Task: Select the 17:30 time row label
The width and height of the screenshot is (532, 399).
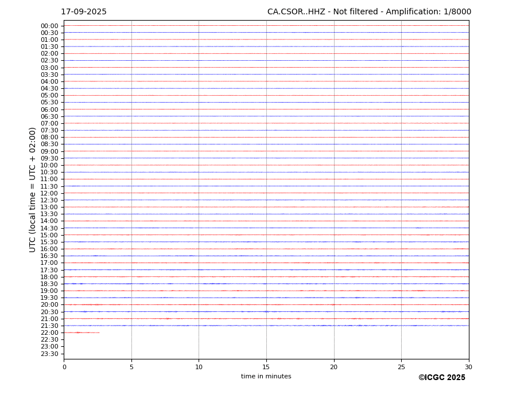Action: [49, 270]
